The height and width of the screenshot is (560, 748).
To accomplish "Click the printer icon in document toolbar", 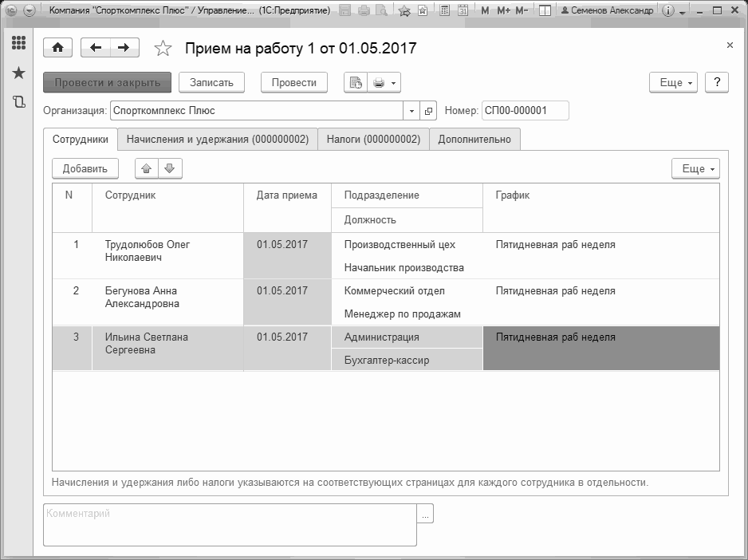I will (x=379, y=83).
